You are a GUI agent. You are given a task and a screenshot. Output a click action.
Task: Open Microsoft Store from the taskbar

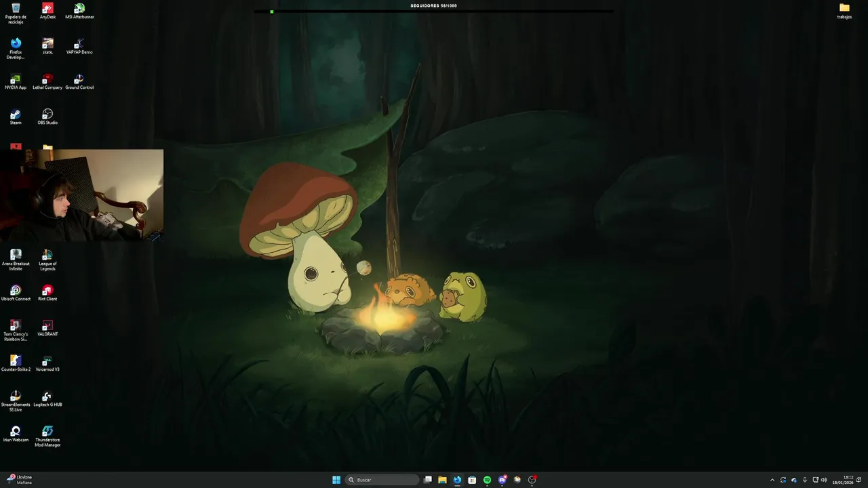(x=472, y=480)
